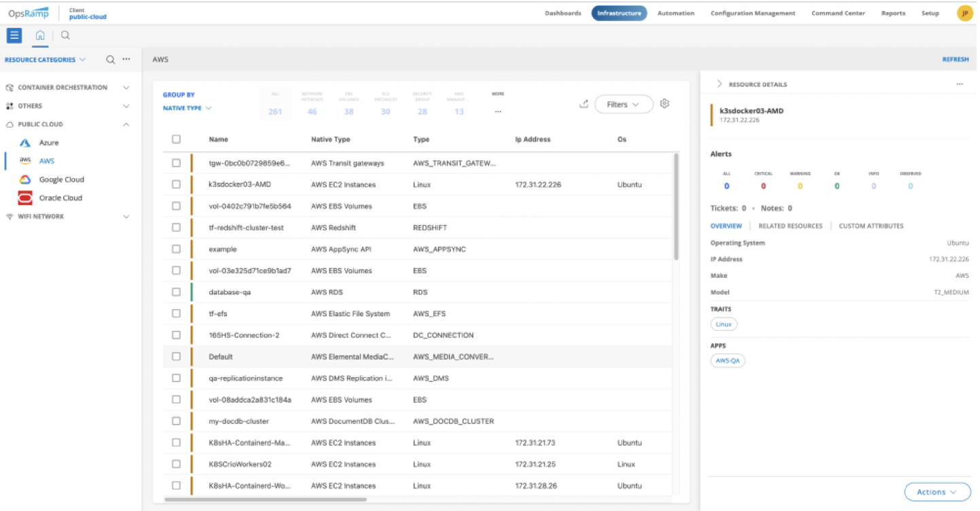The height and width of the screenshot is (511, 980).
Task: Select the AWS cloud provider icon
Action: pyautogui.click(x=24, y=160)
